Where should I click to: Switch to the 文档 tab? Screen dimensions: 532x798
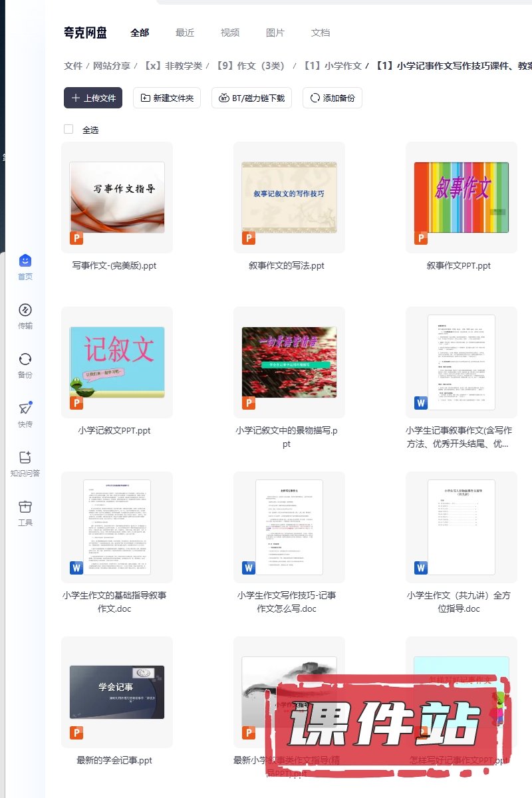(x=321, y=33)
